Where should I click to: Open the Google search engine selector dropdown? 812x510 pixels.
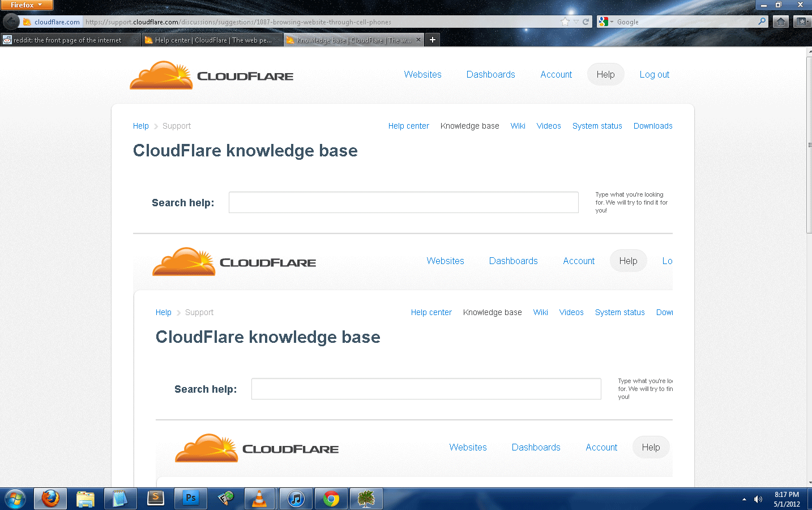coord(605,22)
